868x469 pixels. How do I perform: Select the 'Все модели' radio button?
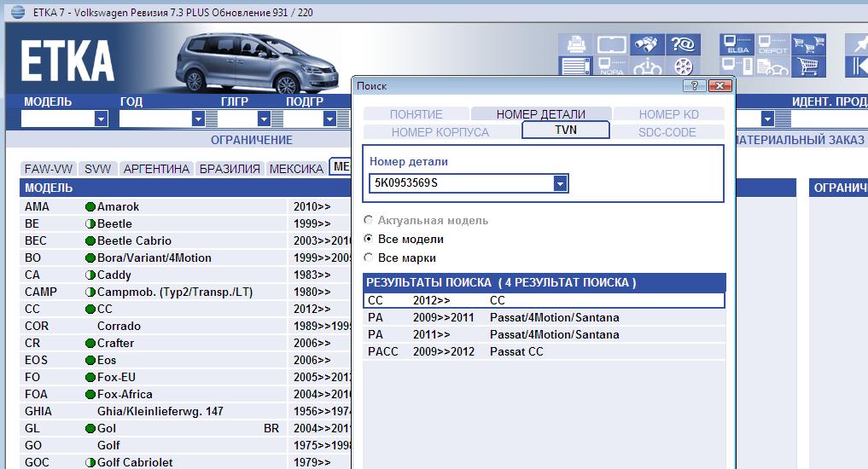tap(369, 239)
